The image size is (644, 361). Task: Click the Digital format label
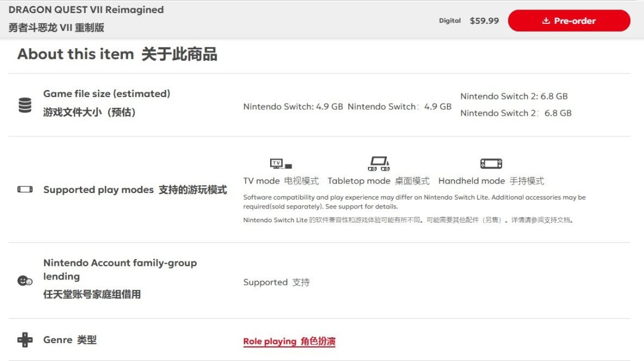[450, 21]
